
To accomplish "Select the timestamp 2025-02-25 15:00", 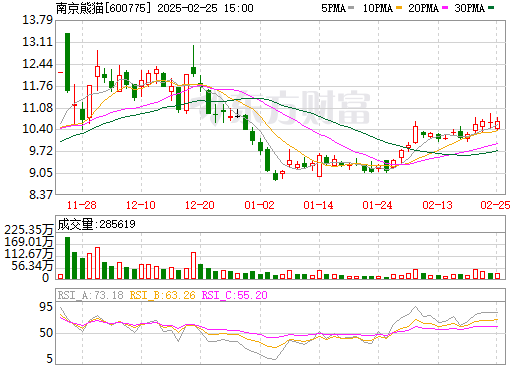I will click(x=205, y=8).
